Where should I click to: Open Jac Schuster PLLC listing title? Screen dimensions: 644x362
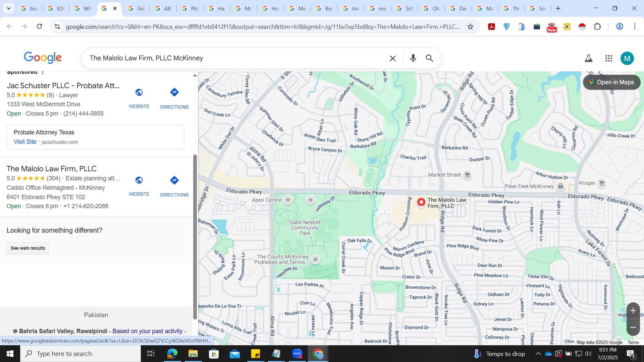tap(63, 85)
